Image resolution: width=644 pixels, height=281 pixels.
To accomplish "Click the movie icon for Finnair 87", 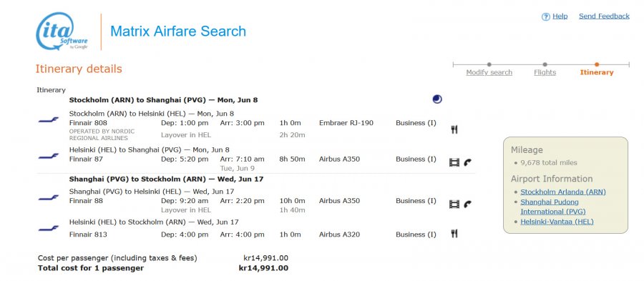I will pyautogui.click(x=454, y=162).
